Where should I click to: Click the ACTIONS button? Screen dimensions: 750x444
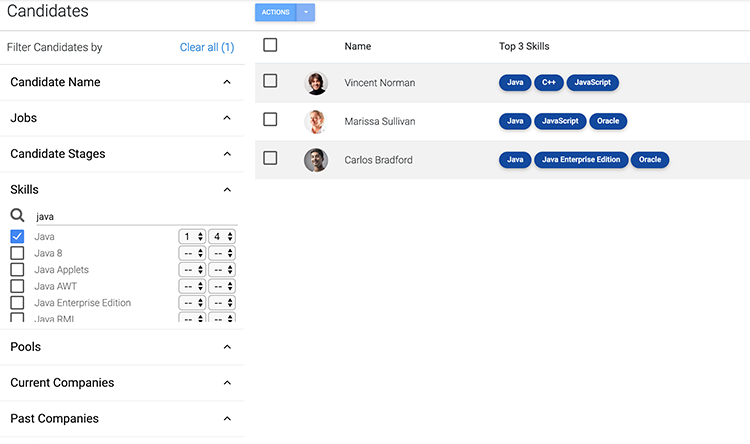coord(276,12)
